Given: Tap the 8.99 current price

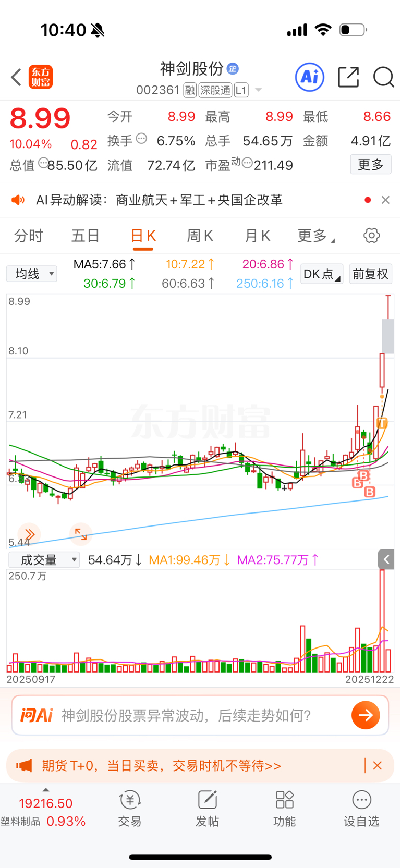Looking at the screenshot, I should [x=40, y=118].
